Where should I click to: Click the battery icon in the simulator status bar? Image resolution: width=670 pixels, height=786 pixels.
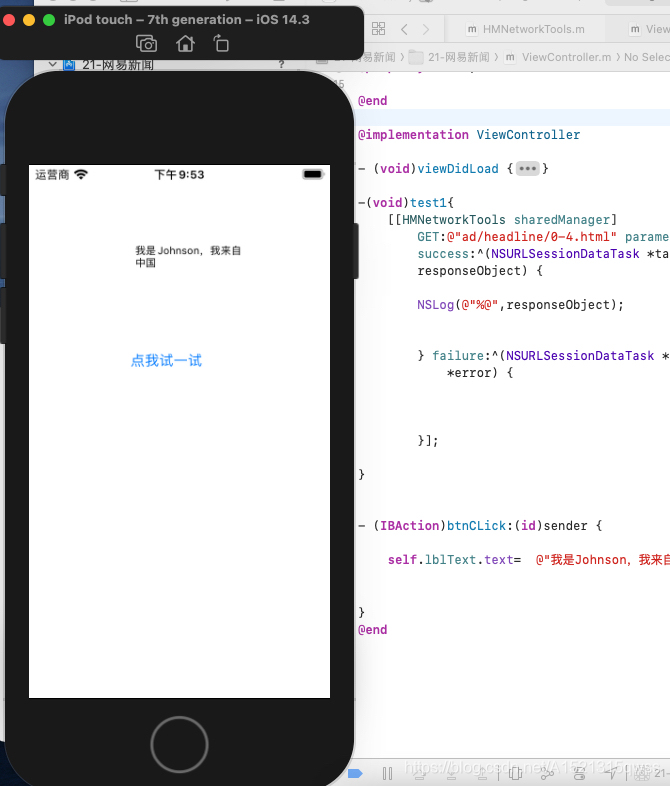click(x=313, y=174)
